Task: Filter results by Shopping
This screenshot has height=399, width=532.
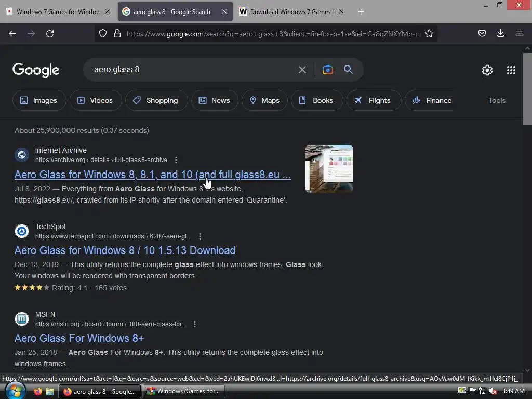Action: pos(156,100)
